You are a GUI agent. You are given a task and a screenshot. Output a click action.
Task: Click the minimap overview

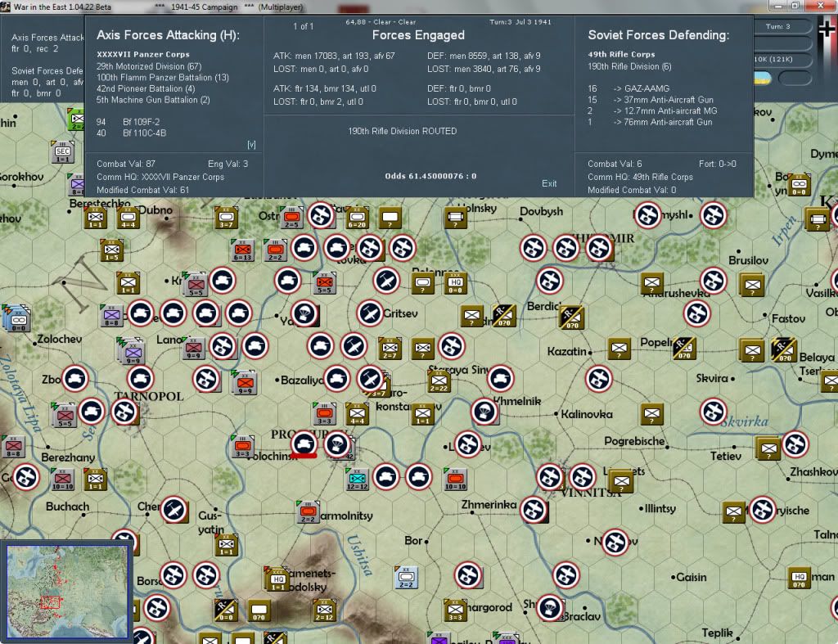click(x=67, y=591)
